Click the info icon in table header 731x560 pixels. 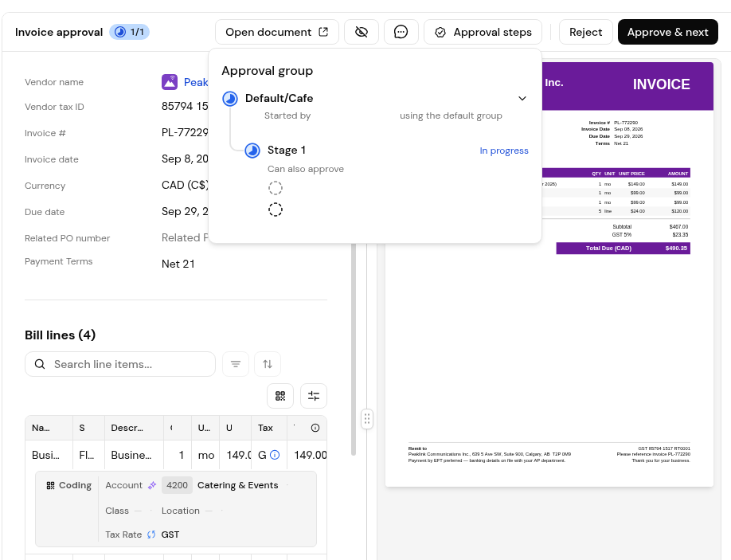pos(315,428)
